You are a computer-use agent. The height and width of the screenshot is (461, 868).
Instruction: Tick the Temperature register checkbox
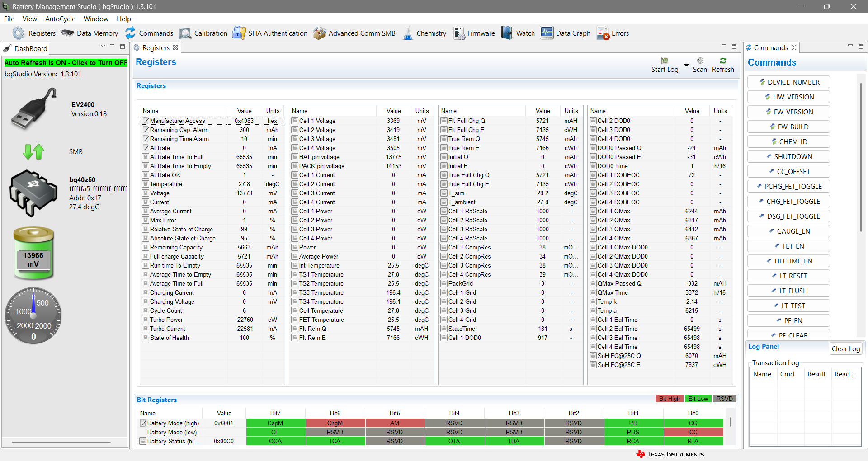coord(146,184)
